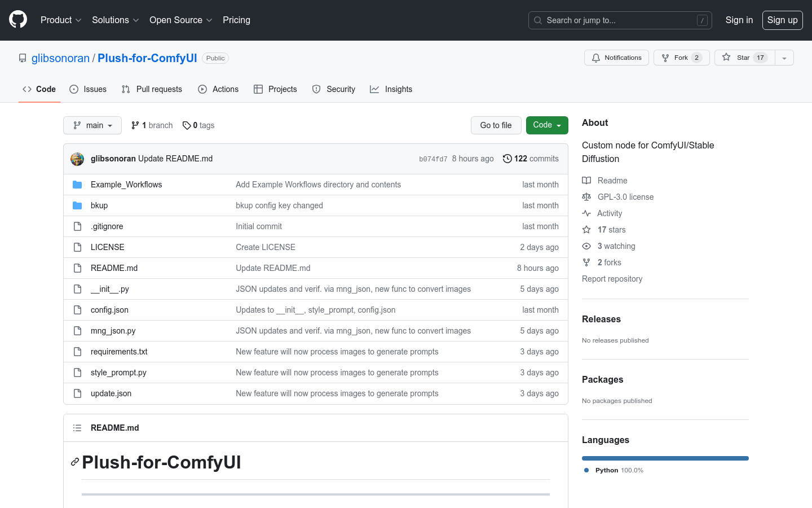Open the Product dropdown menu

pos(61,20)
